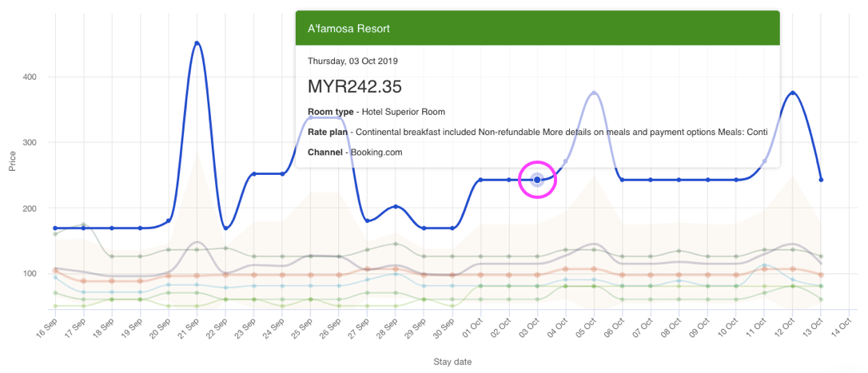Click blue line data point for 08 Oct

point(679,180)
